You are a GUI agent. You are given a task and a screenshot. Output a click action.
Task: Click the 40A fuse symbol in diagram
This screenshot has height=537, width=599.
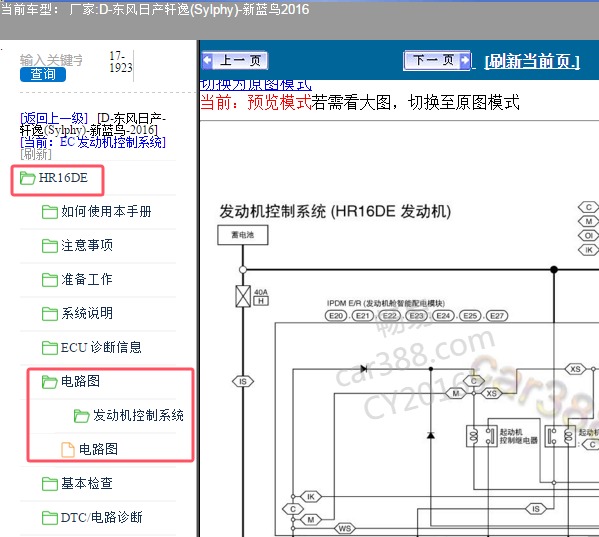tap(243, 296)
